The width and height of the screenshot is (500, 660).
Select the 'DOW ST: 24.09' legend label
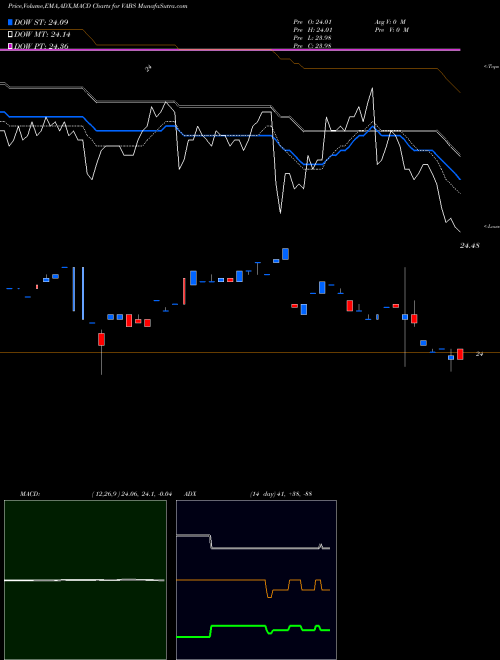click(41, 22)
